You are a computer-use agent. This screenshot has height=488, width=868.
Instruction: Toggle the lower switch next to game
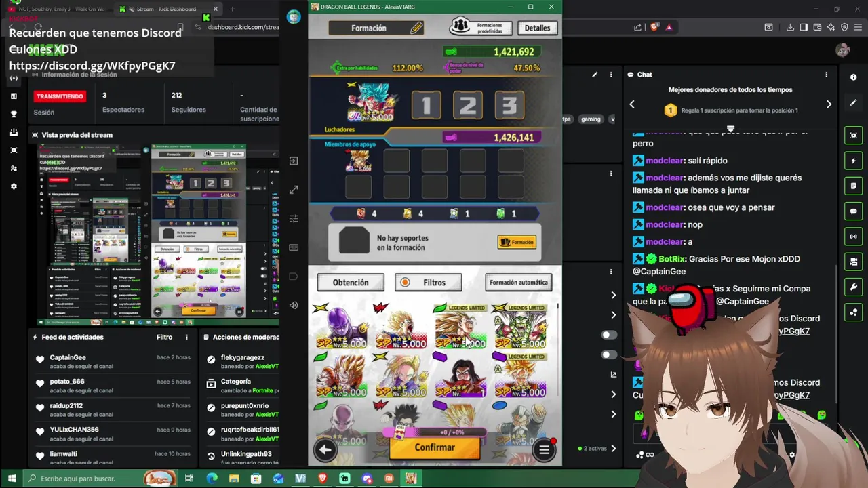[610, 354]
